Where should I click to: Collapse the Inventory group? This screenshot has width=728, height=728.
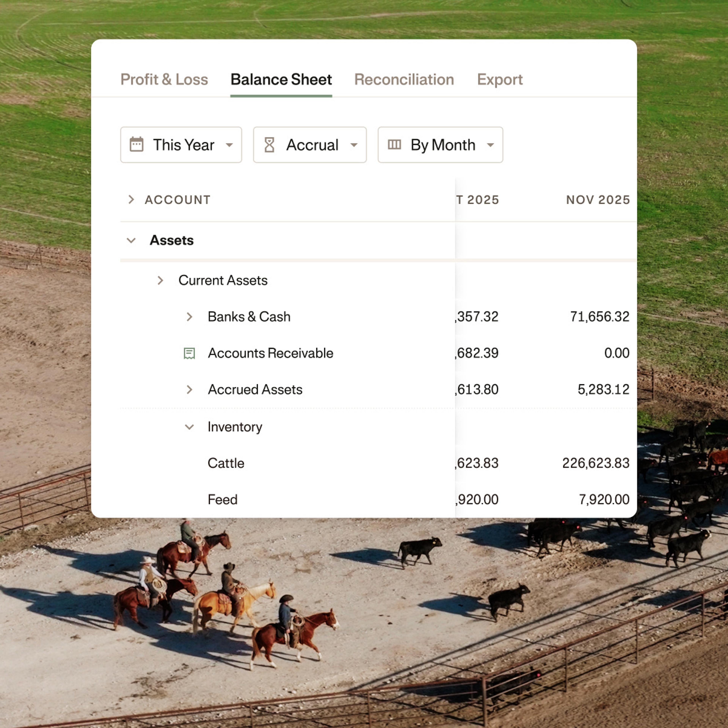190,427
